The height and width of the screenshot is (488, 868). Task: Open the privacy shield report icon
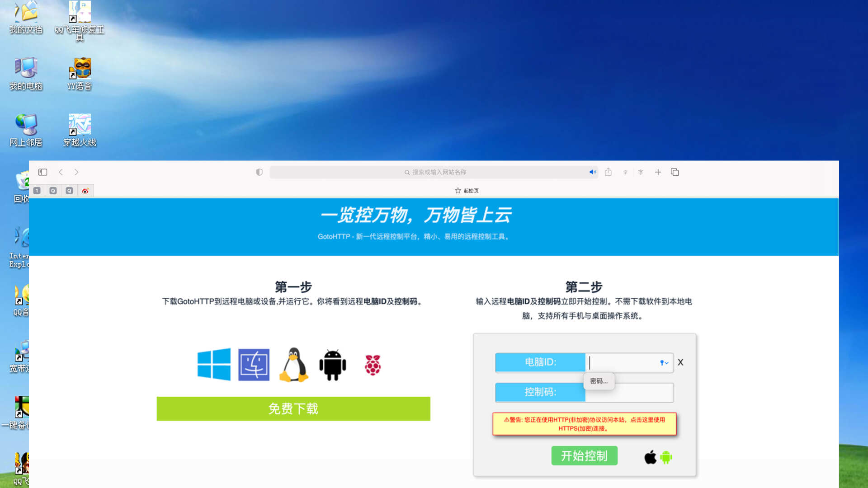point(259,172)
